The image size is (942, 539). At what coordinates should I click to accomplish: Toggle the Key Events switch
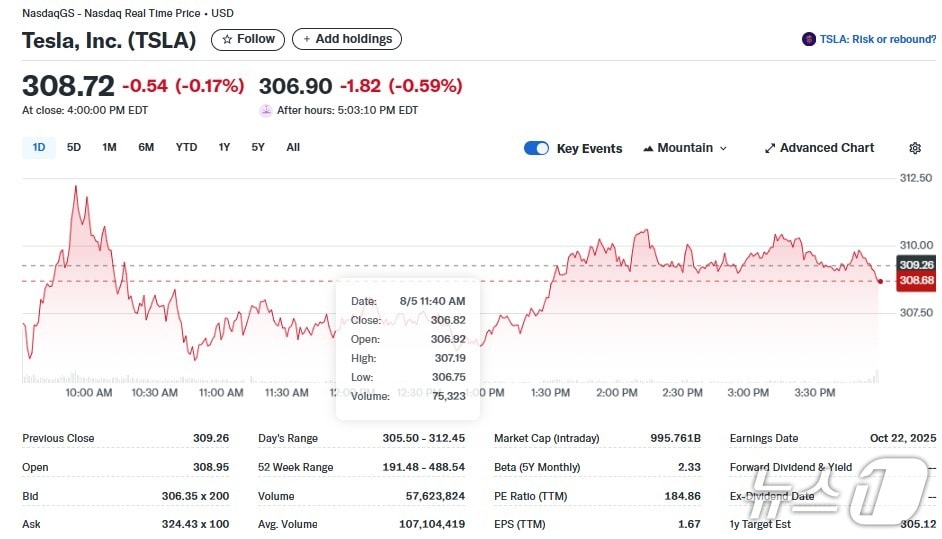coord(537,148)
